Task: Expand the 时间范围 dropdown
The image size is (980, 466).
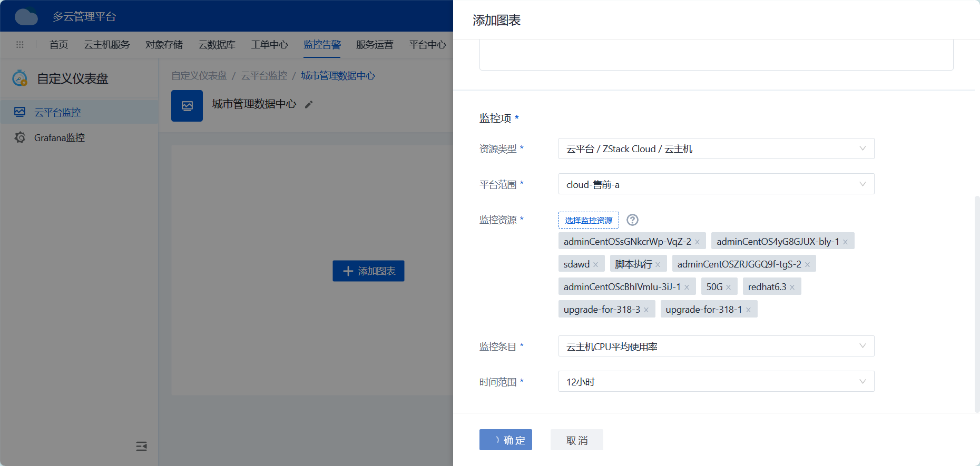Action: (x=716, y=381)
